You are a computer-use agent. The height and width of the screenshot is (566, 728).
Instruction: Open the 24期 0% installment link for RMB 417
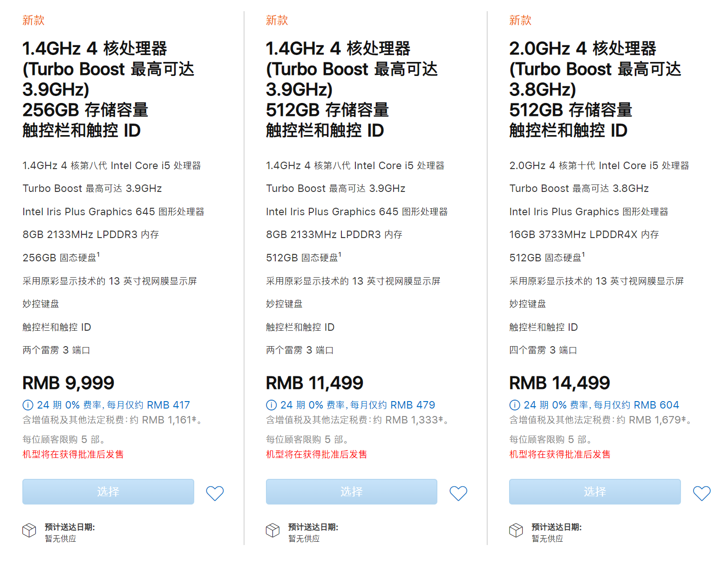[x=112, y=405]
